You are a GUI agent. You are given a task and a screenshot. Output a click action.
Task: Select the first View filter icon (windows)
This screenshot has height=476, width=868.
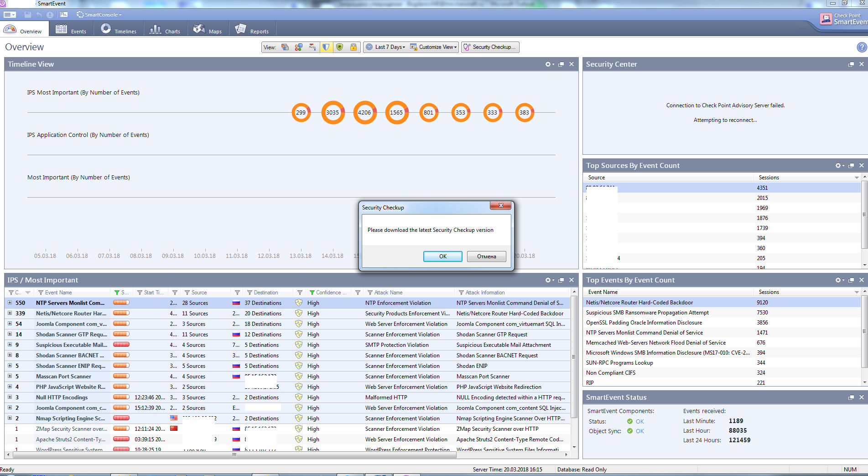coord(285,47)
